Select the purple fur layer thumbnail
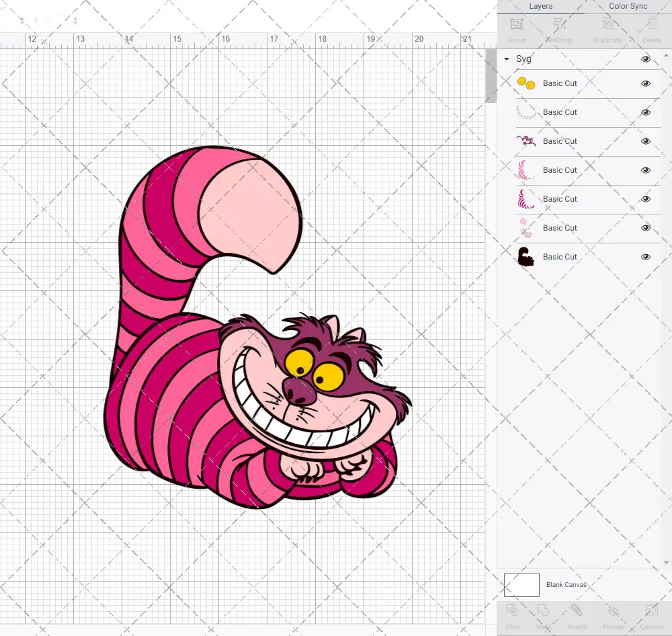 click(526, 141)
